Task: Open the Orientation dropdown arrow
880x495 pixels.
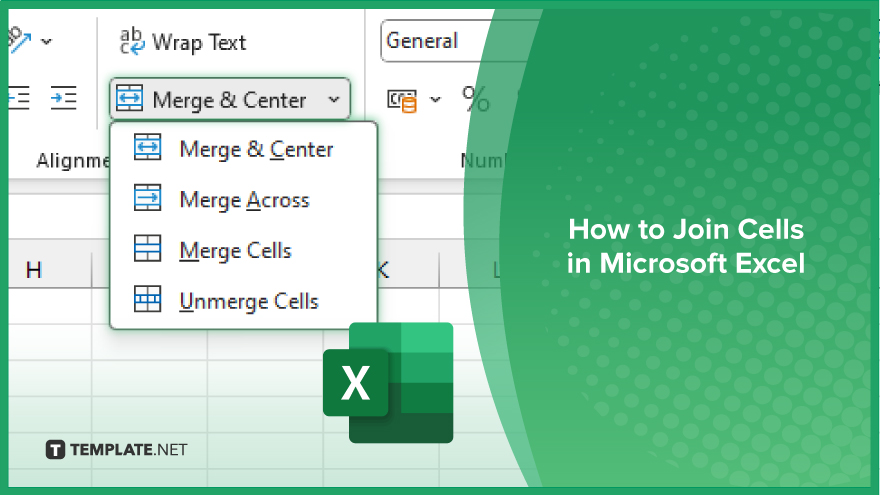Action: click(47, 41)
